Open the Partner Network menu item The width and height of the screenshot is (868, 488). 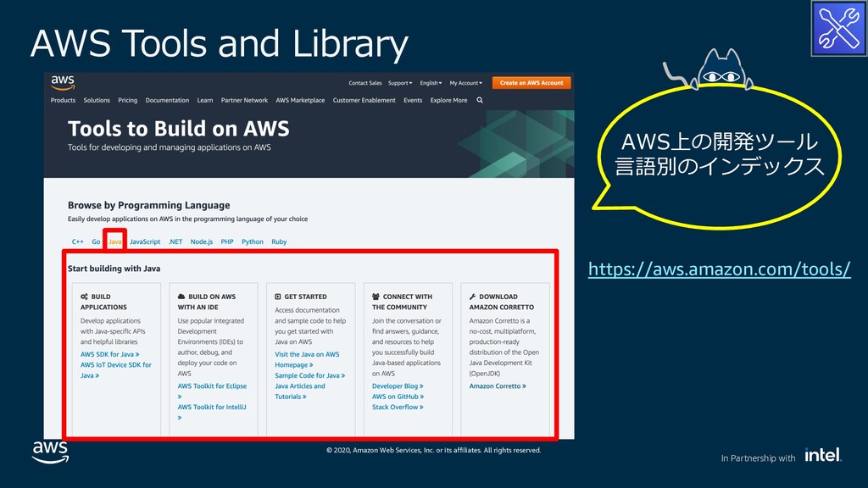click(x=244, y=100)
